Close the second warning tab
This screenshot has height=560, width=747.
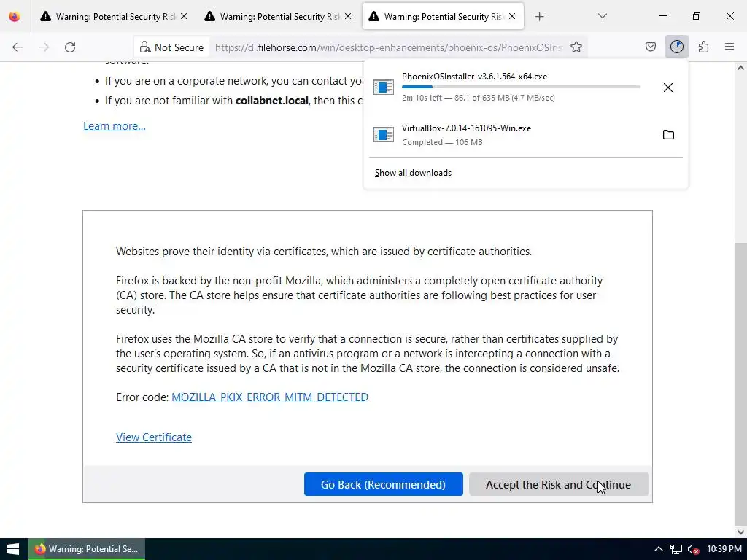point(348,16)
